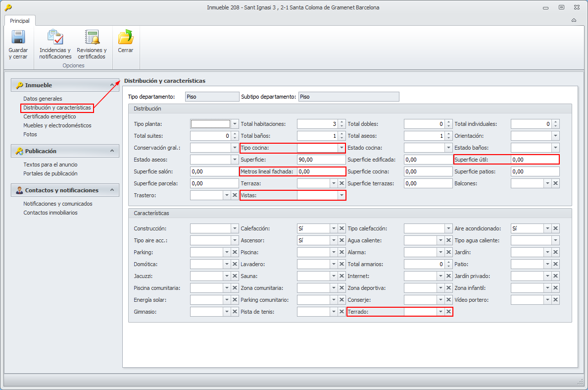The height and width of the screenshot is (390, 588).
Task: Open Incidencias y notificaciones
Action: [x=55, y=38]
